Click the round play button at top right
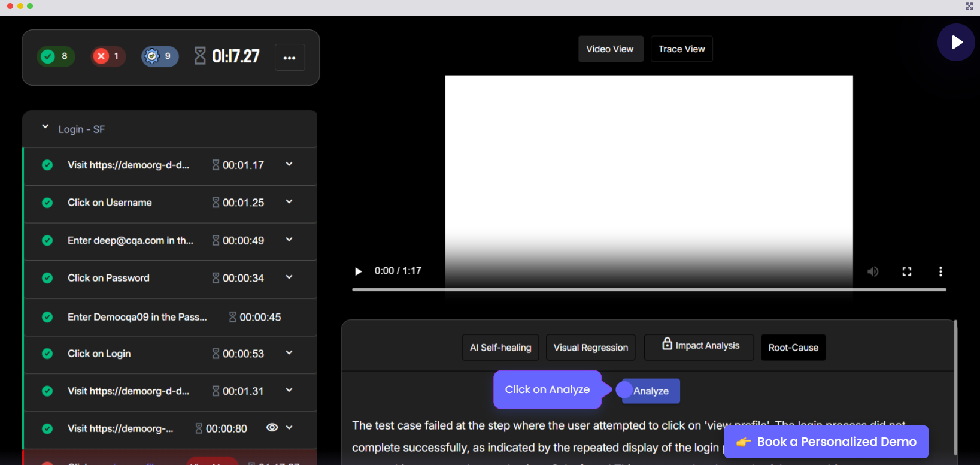This screenshot has height=465, width=980. click(x=956, y=43)
